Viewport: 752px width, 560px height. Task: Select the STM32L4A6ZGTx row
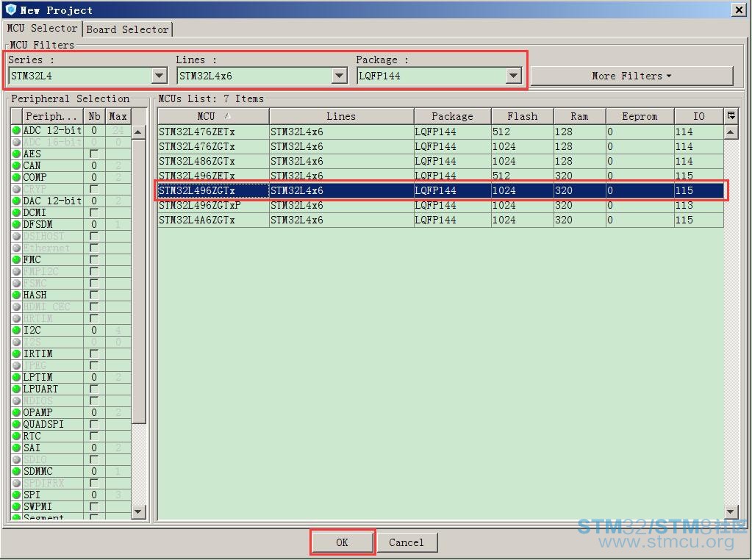coord(440,220)
